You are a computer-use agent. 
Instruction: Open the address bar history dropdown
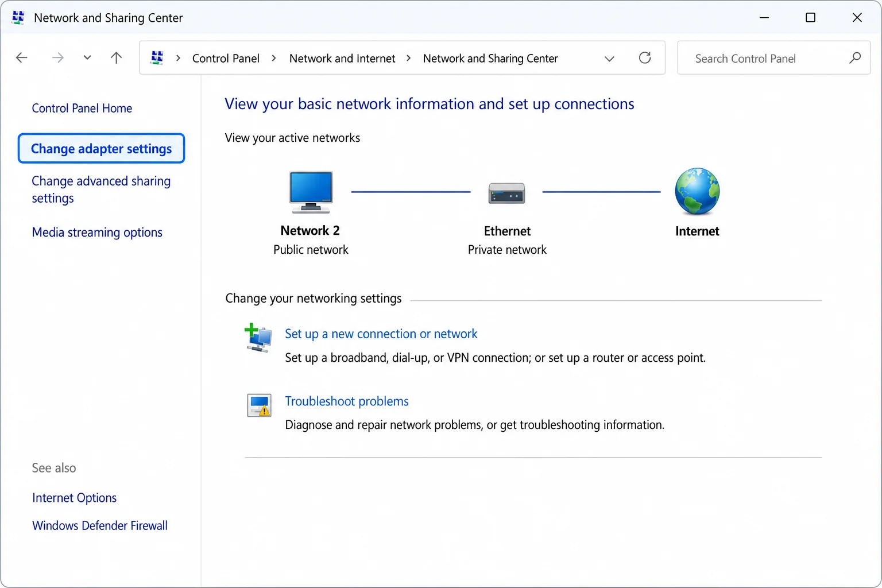(610, 59)
